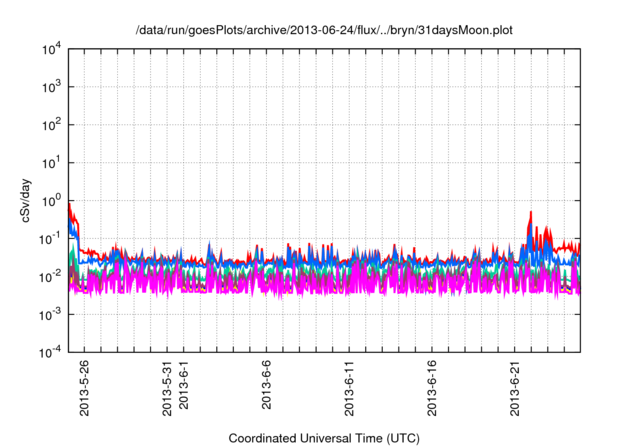Click the 10^3 y-axis tick label
This screenshot has height=448, width=640.
(x=51, y=87)
